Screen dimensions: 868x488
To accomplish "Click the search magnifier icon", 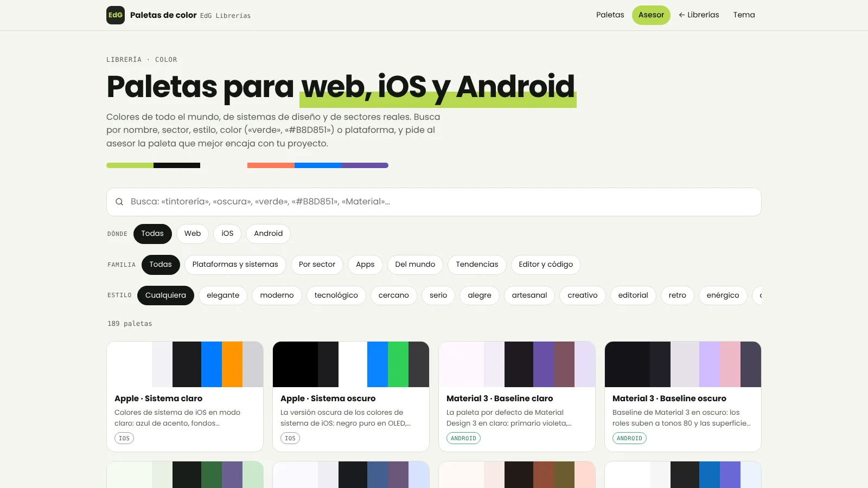I will [x=119, y=202].
